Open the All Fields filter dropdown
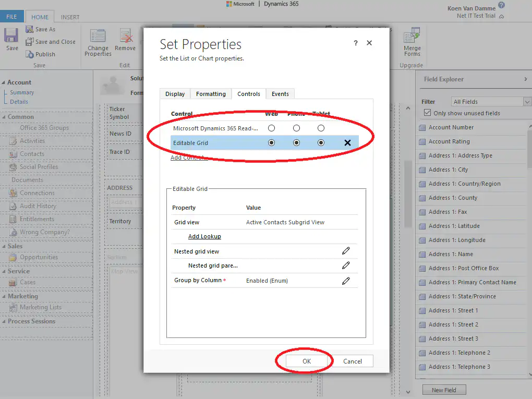 [526, 101]
